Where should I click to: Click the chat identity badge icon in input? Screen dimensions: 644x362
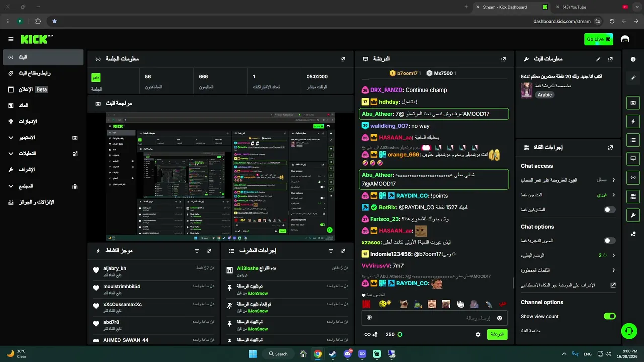369,318
